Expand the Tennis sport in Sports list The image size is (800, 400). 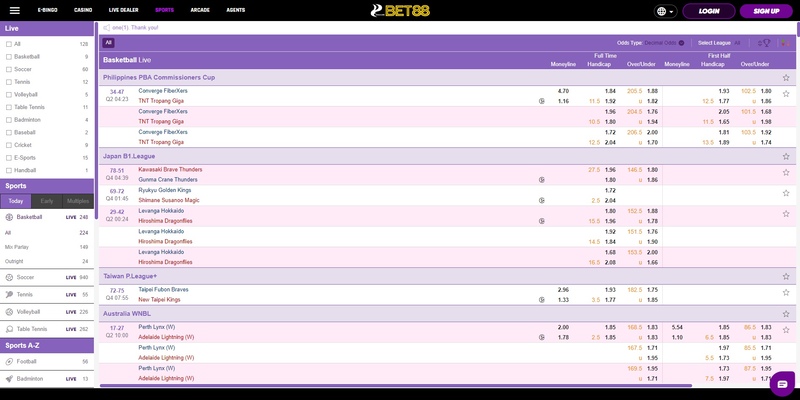coord(47,294)
